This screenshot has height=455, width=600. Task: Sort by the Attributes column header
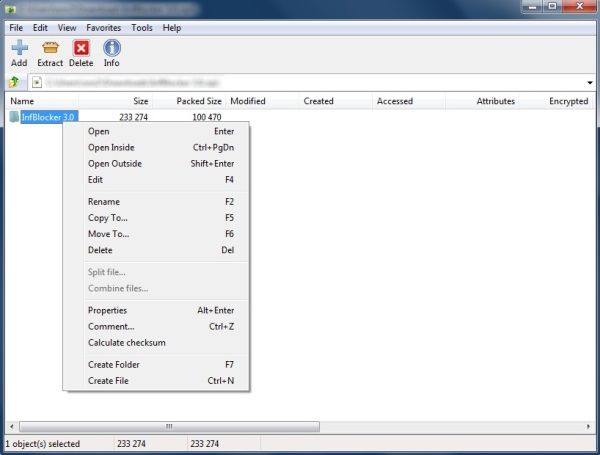482,101
